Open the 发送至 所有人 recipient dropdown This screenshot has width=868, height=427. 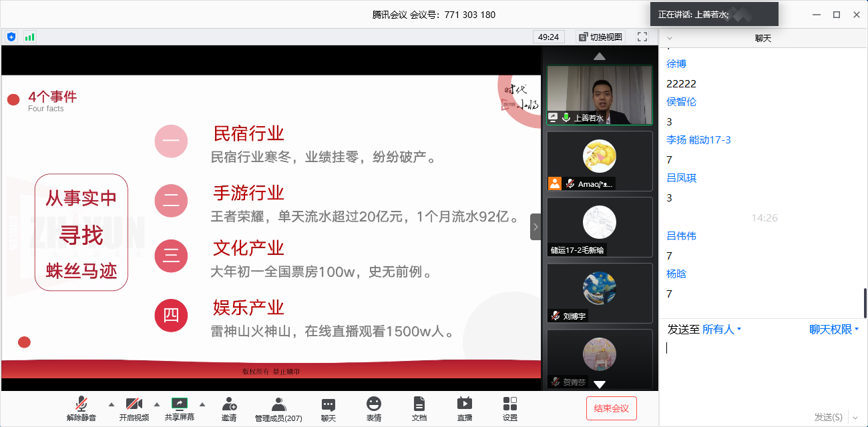click(721, 329)
